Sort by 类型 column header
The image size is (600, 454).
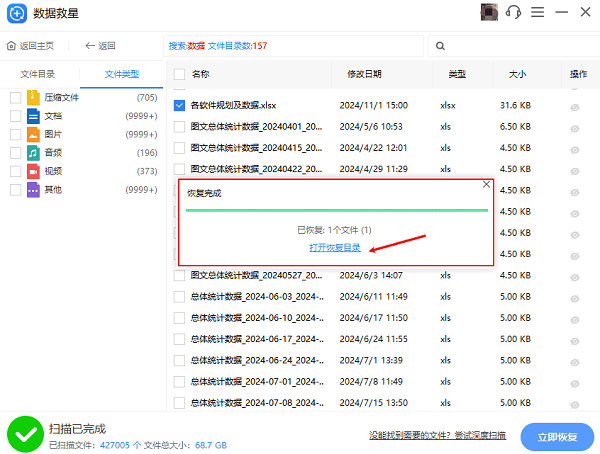[457, 74]
